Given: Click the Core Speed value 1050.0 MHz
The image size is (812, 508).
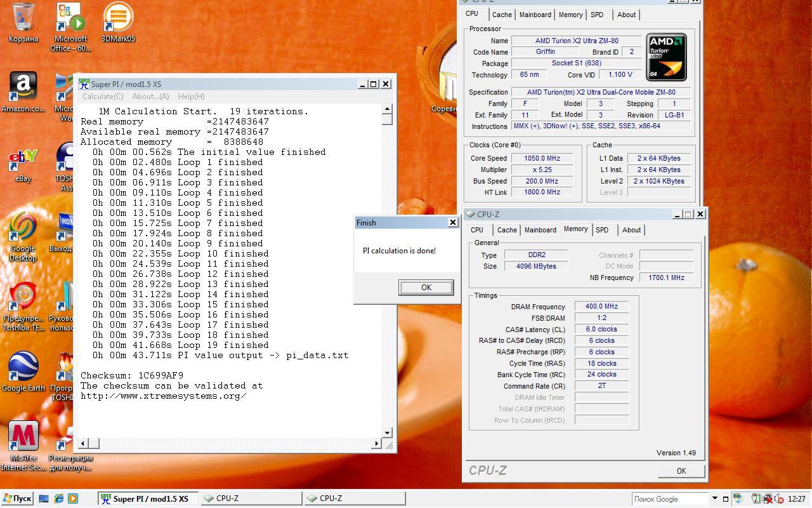Looking at the screenshot, I should pyautogui.click(x=542, y=158).
